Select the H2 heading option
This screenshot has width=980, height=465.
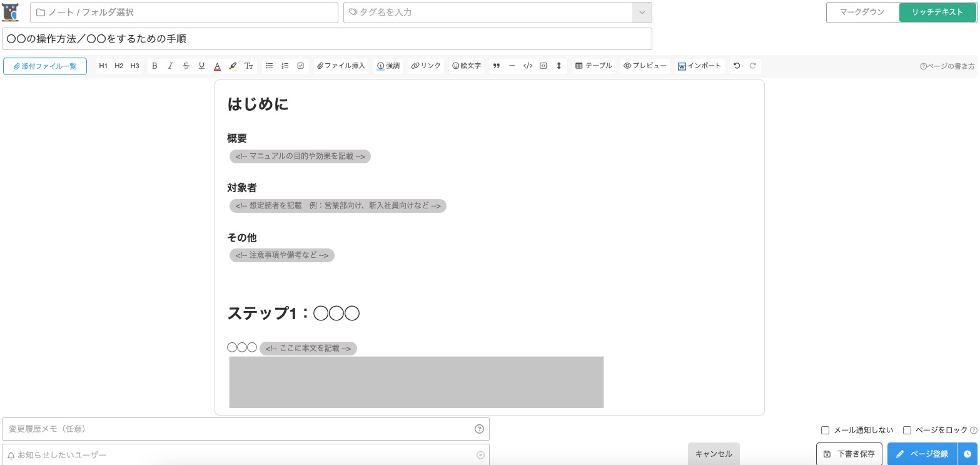coord(119,66)
